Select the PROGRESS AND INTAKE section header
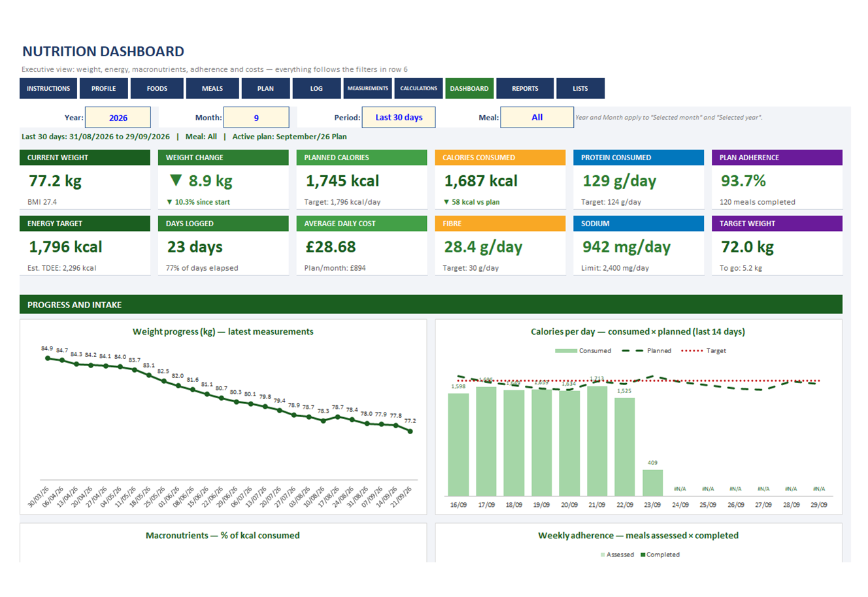868x597 pixels. (431, 305)
